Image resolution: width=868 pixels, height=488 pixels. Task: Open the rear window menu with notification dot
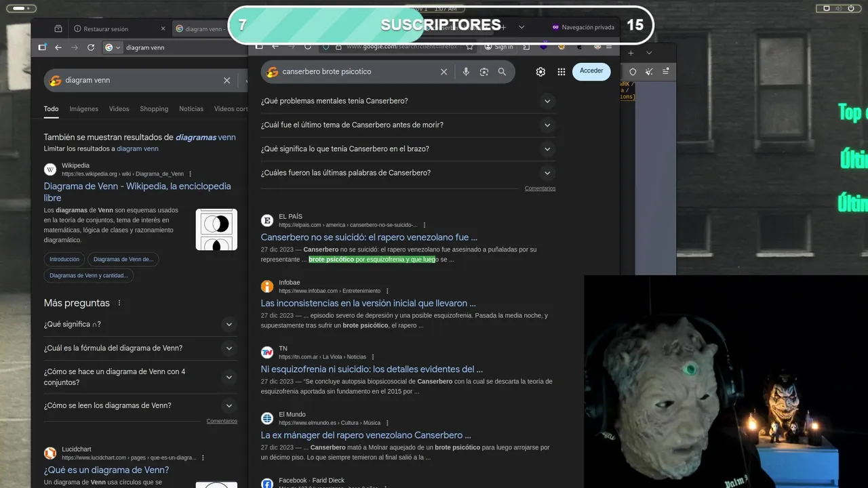click(x=666, y=71)
